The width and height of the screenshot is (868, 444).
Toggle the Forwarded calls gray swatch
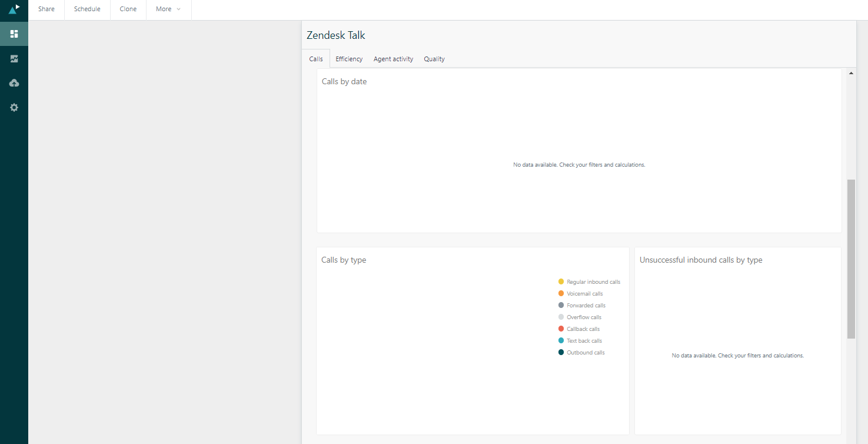coord(561,305)
